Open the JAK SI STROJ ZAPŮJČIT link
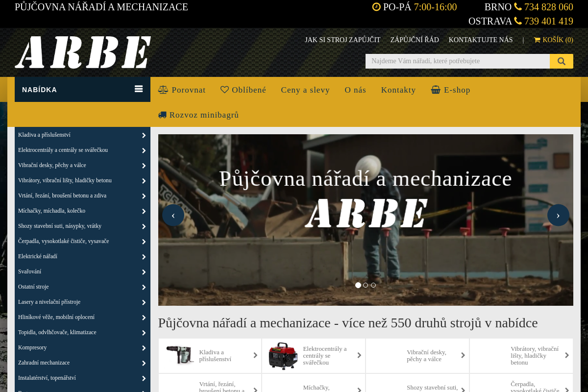 pyautogui.click(x=343, y=40)
